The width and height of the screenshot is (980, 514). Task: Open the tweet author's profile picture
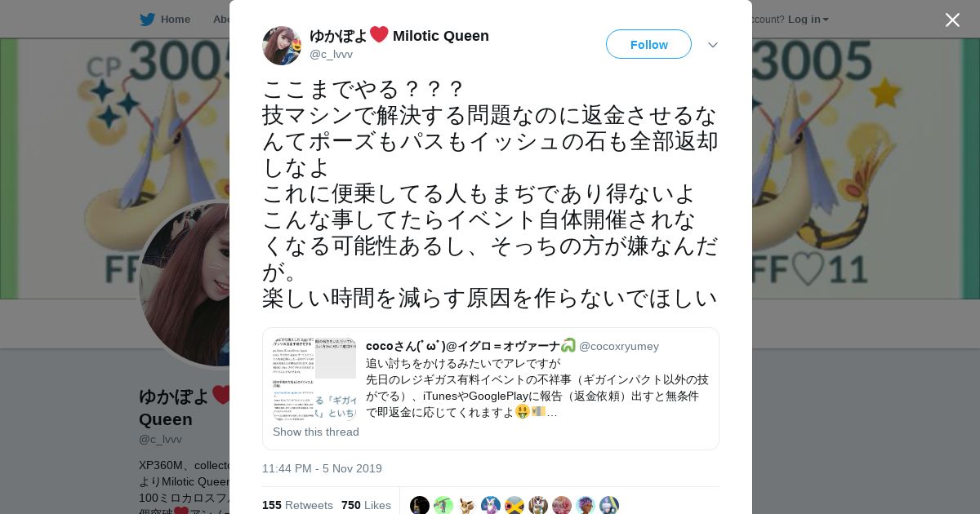tap(282, 45)
